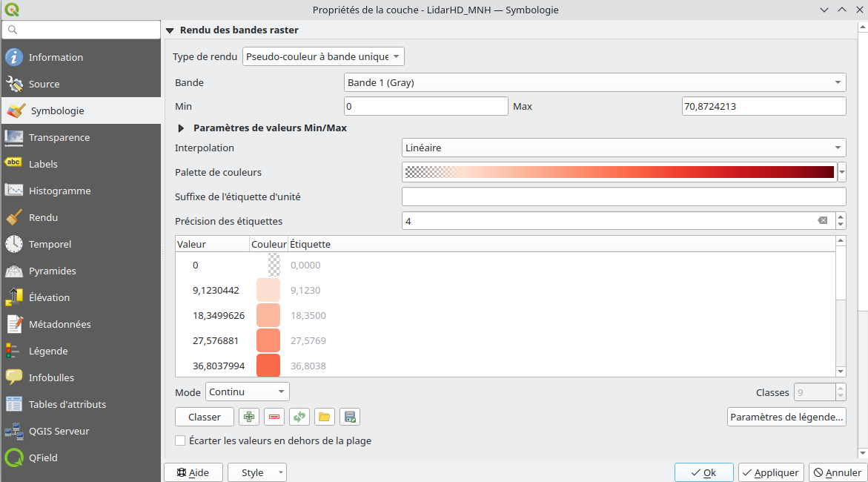Open the Mode Continu dropdown
This screenshot has width=868, height=482.
(x=247, y=392)
